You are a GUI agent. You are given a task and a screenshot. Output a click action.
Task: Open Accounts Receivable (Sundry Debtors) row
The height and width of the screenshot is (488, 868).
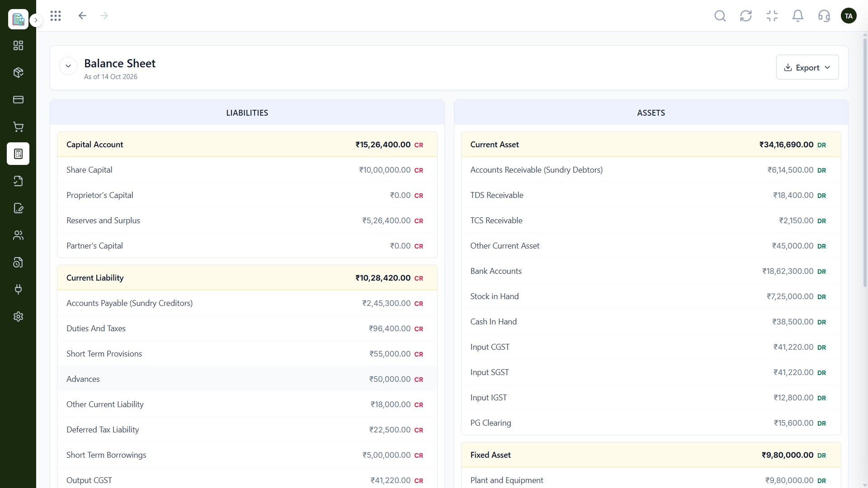(x=651, y=170)
